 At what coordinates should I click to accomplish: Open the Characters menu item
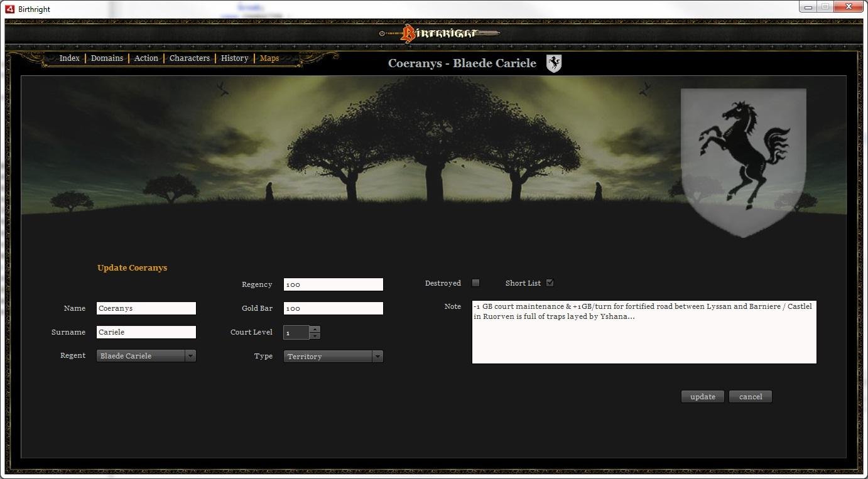coord(190,58)
